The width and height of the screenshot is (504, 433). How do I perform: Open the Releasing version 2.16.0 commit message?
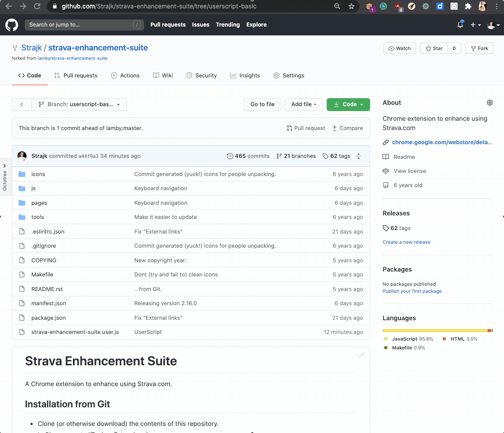[165, 303]
